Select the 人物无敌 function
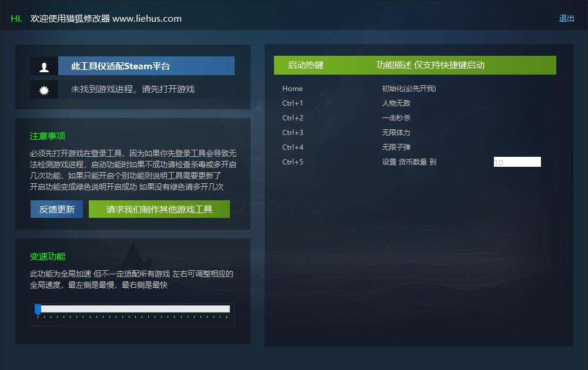This screenshot has height=370, width=588. coord(396,103)
